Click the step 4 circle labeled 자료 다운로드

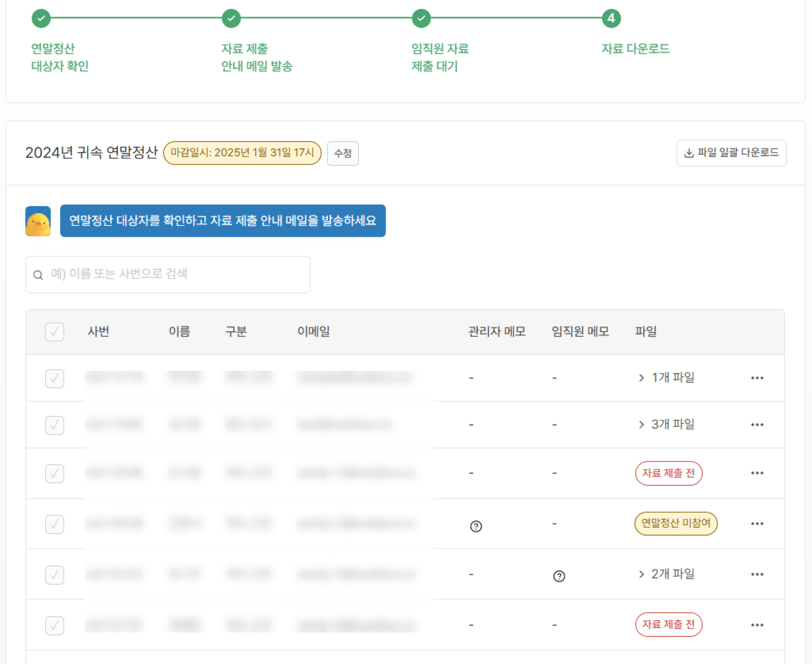coord(611,18)
